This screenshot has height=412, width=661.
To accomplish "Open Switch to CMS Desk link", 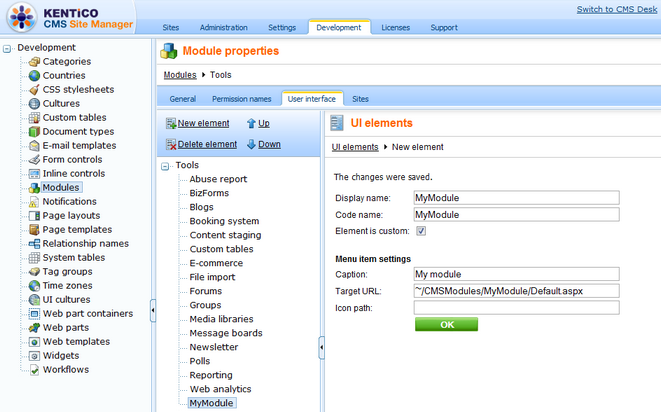I will click(616, 9).
